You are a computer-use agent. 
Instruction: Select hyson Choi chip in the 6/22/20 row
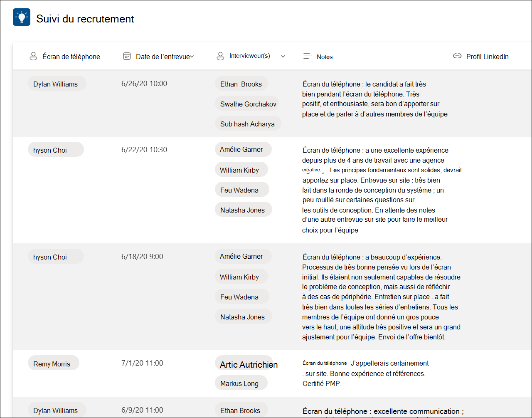pos(56,150)
